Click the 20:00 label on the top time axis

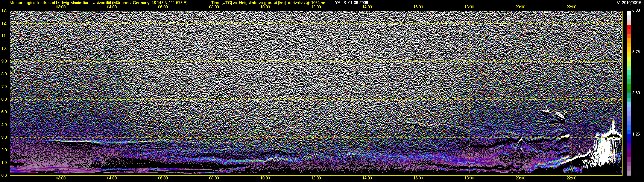click(x=520, y=7)
